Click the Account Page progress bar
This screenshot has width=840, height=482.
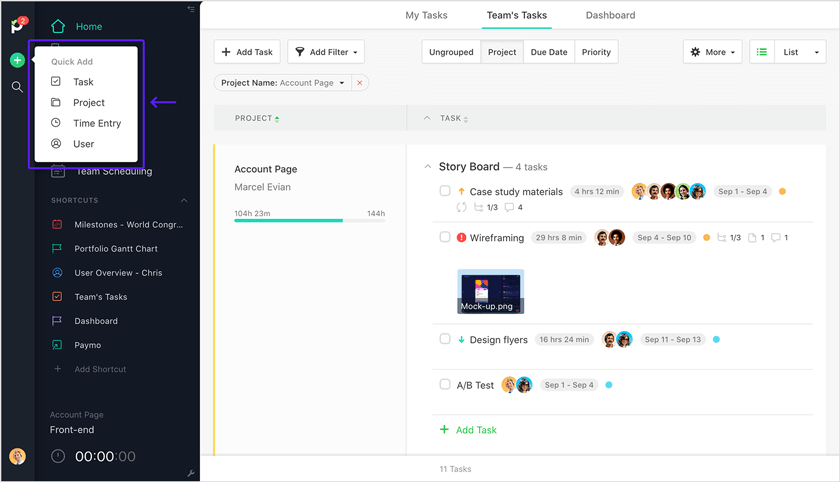point(310,220)
